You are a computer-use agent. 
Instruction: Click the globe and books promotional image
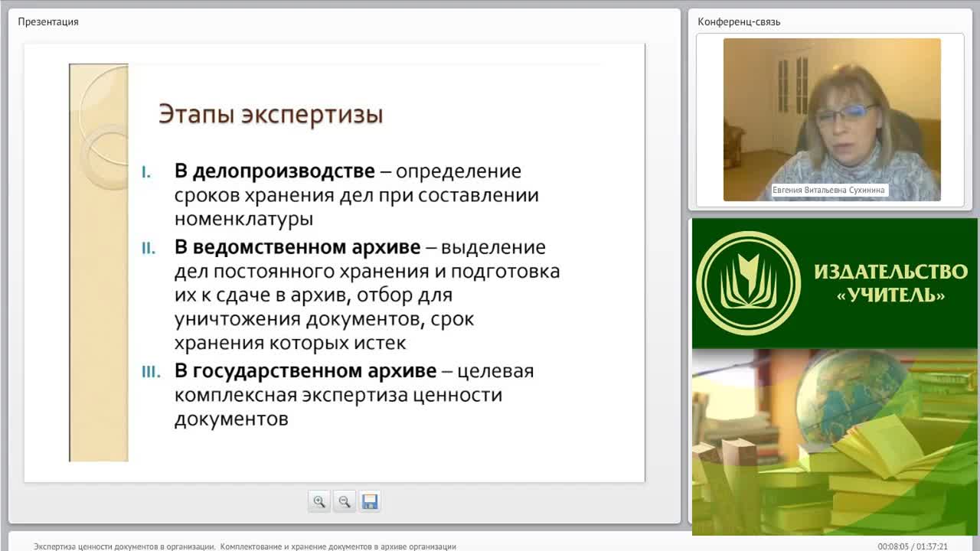point(835,442)
